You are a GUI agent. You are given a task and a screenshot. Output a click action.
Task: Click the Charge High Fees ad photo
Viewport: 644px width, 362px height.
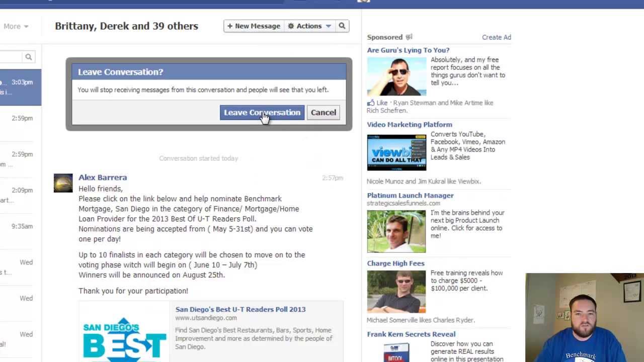tap(396, 292)
